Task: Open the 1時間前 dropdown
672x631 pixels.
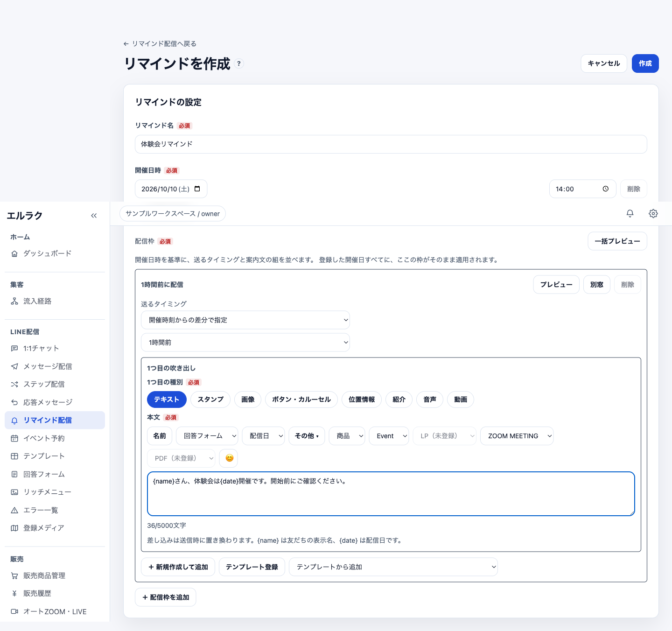Action: [x=245, y=343]
